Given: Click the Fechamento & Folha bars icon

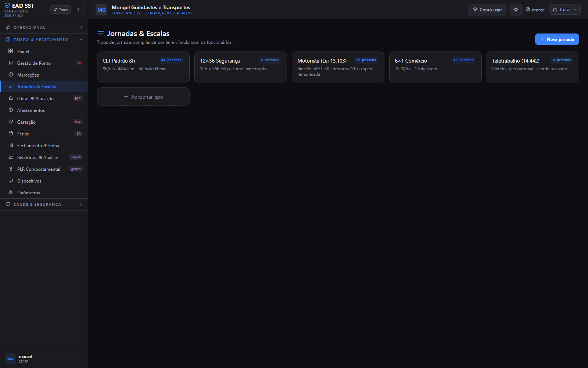Looking at the screenshot, I should (11, 145).
